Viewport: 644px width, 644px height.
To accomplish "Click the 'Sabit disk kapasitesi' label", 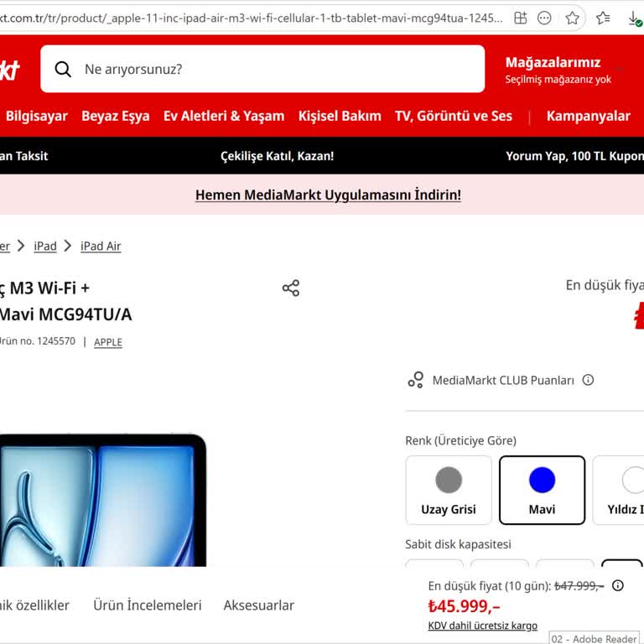I will (x=458, y=544).
